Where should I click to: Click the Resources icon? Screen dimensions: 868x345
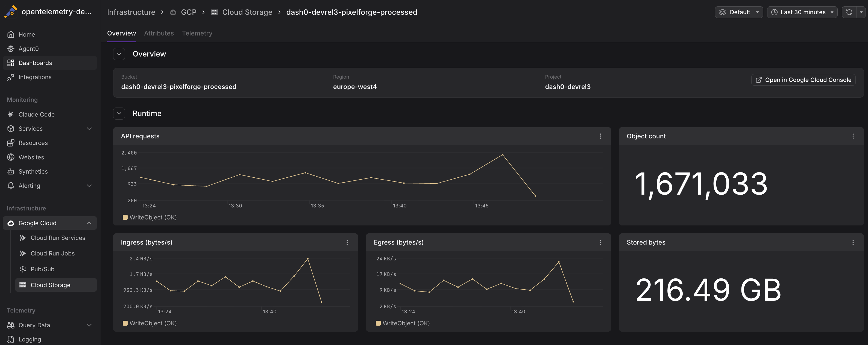pyautogui.click(x=11, y=143)
